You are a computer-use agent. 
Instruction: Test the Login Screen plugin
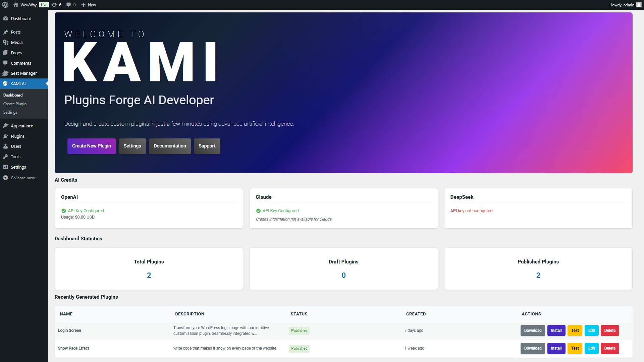[575, 330]
